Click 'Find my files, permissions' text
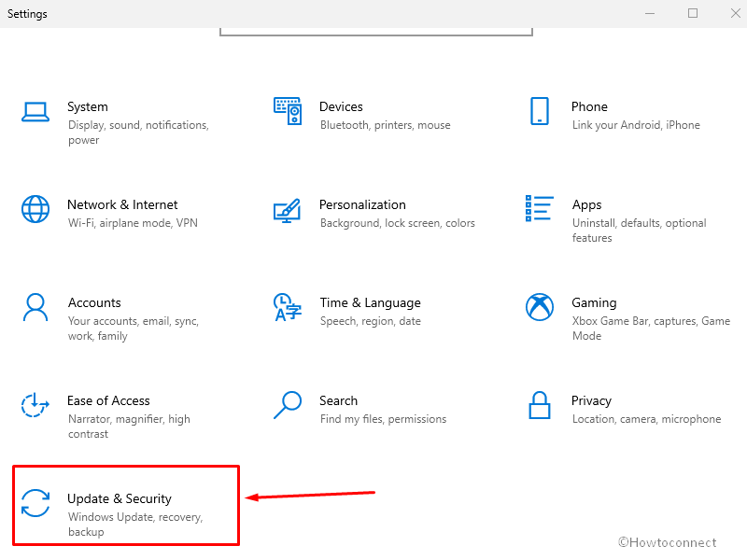Viewport: 747px width, 560px height. (x=383, y=419)
